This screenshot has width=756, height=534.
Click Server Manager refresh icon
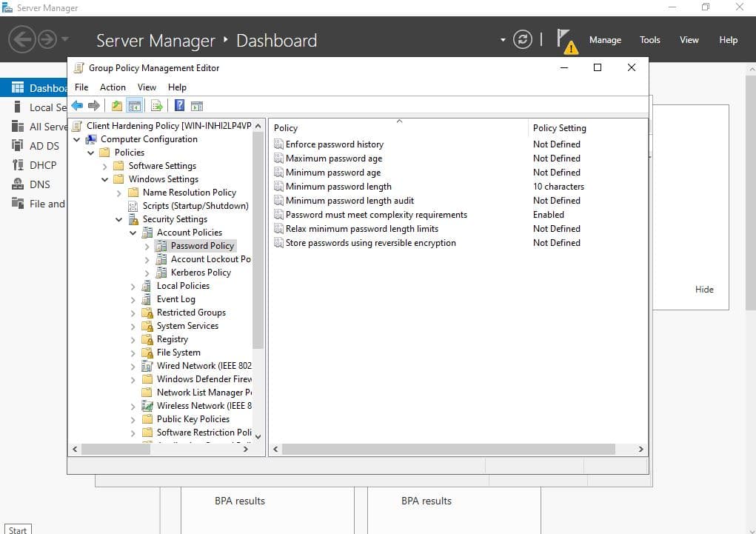(x=522, y=40)
